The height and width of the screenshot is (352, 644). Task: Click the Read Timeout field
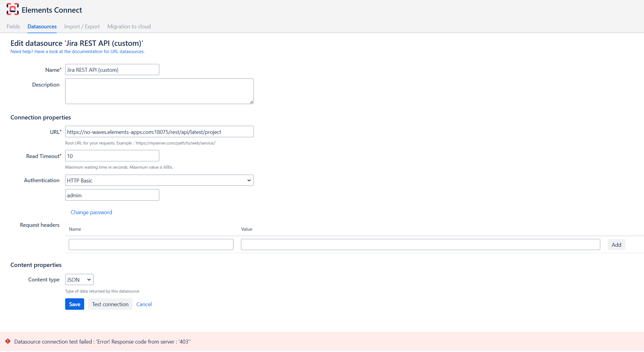(112, 156)
